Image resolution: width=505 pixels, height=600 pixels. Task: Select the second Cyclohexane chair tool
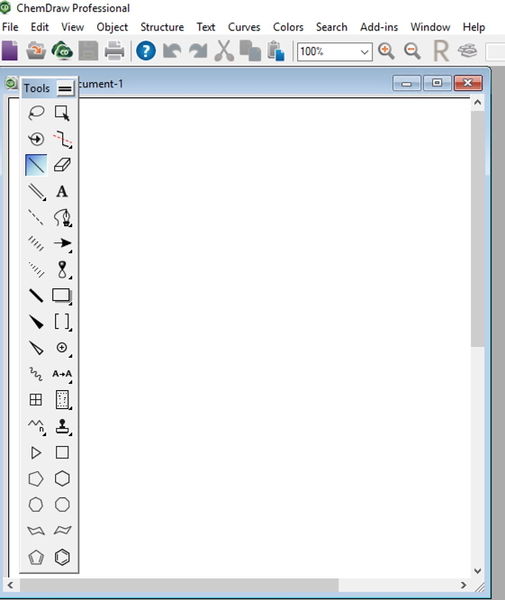[62, 531]
